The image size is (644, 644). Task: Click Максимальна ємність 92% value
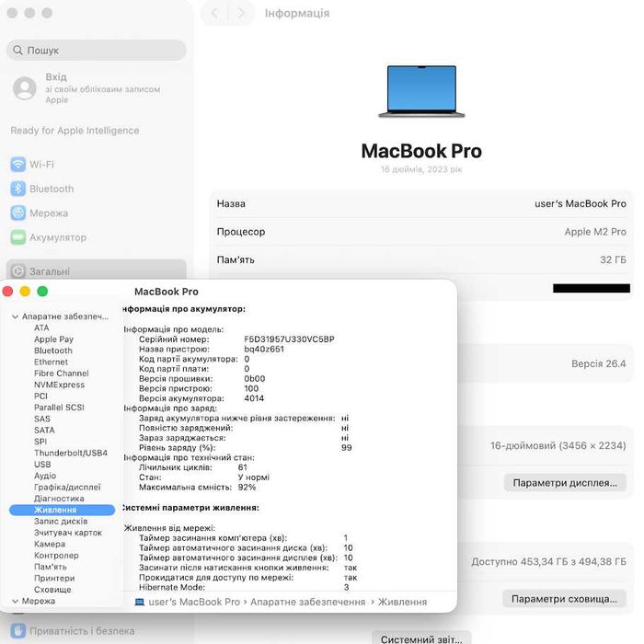point(247,487)
